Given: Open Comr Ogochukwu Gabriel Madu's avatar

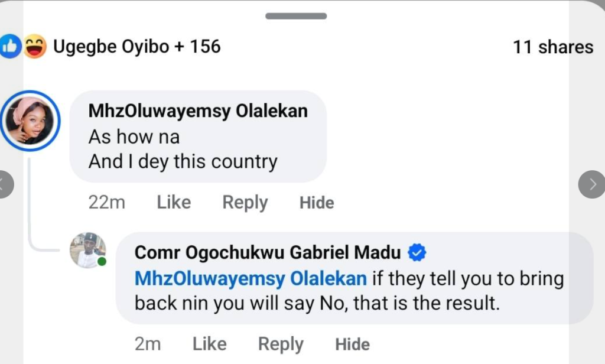Looking at the screenshot, I should pyautogui.click(x=87, y=250).
